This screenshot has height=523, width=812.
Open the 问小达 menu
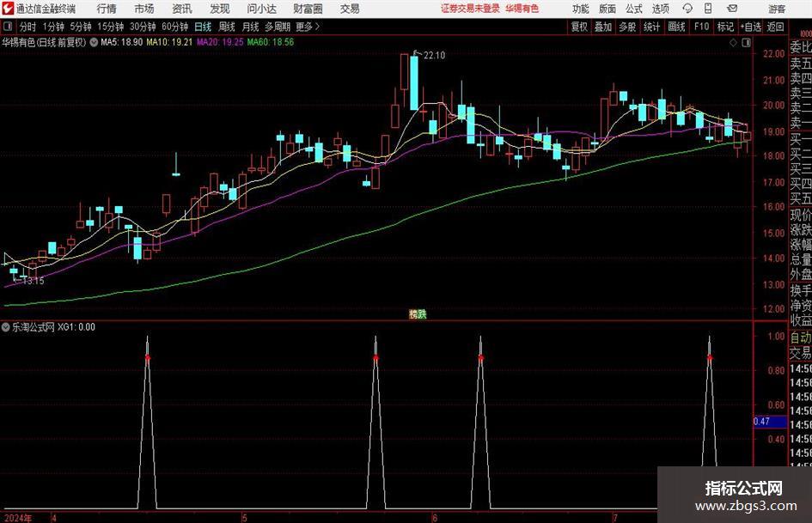tap(261, 9)
